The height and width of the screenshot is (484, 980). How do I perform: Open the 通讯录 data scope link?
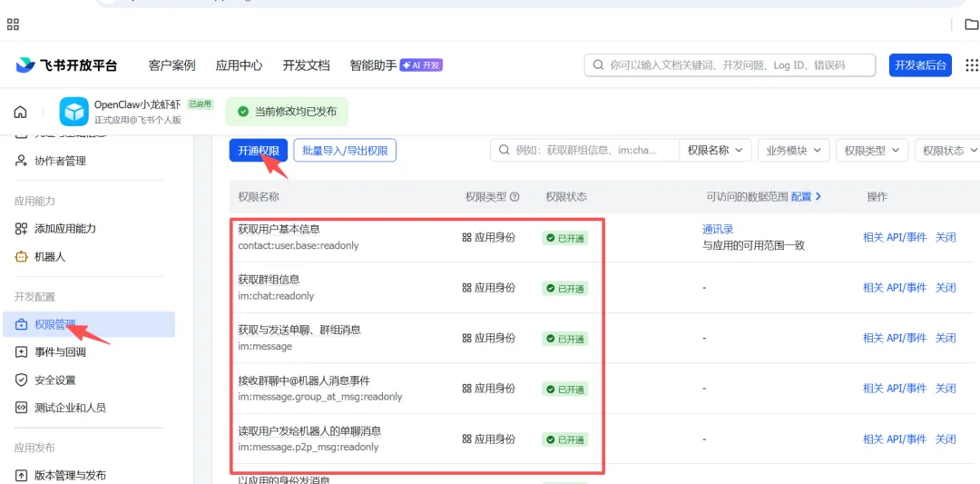point(718,230)
